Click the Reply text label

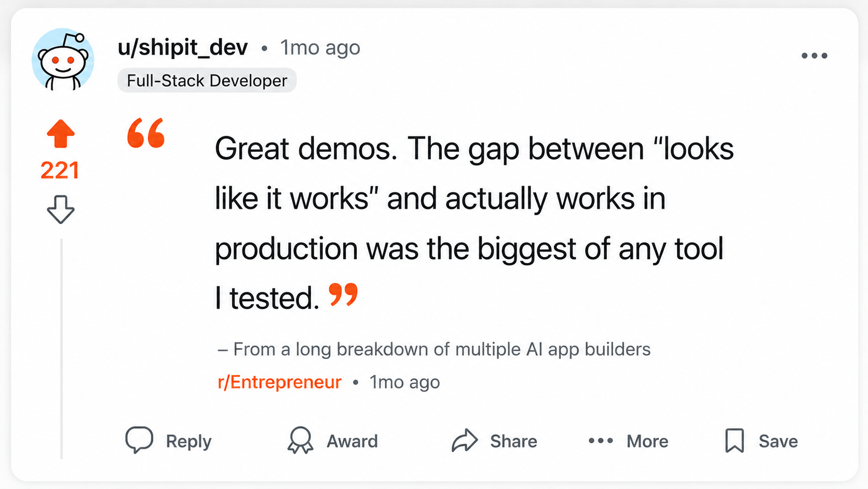188,441
